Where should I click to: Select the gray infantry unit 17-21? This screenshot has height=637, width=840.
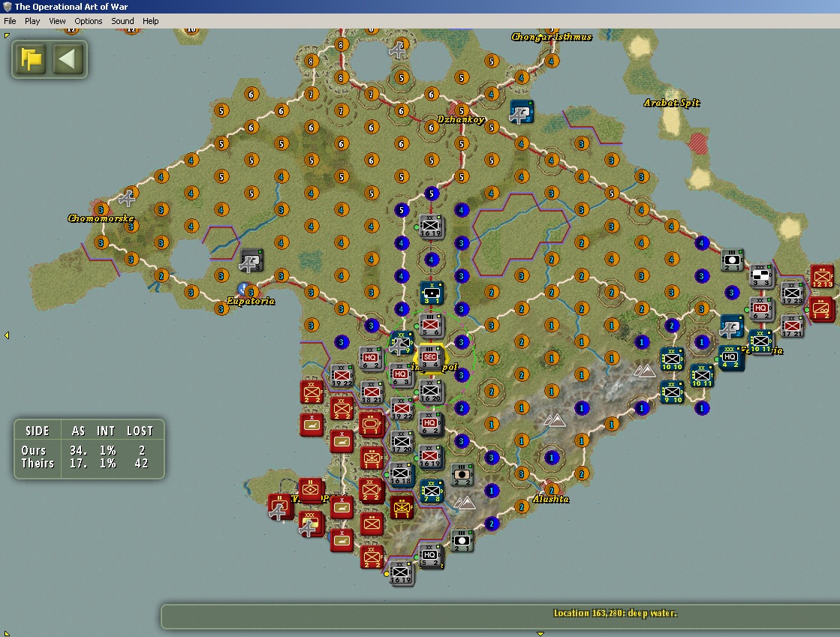click(792, 326)
